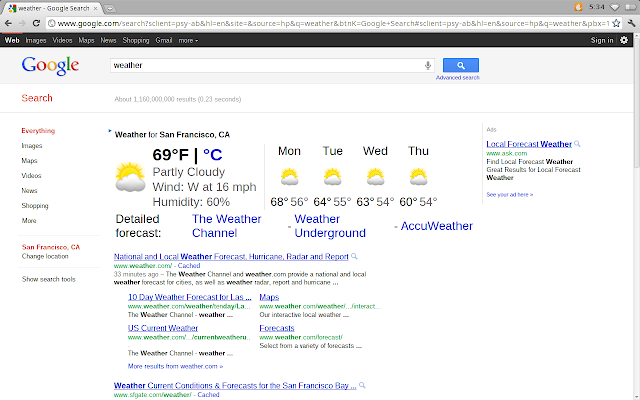Expand More in the left sidebar
The height and width of the screenshot is (400, 640).
pyautogui.click(x=29, y=220)
